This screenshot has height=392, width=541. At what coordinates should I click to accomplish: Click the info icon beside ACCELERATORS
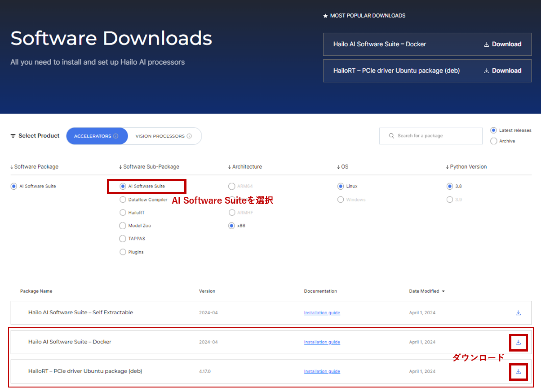pos(115,136)
